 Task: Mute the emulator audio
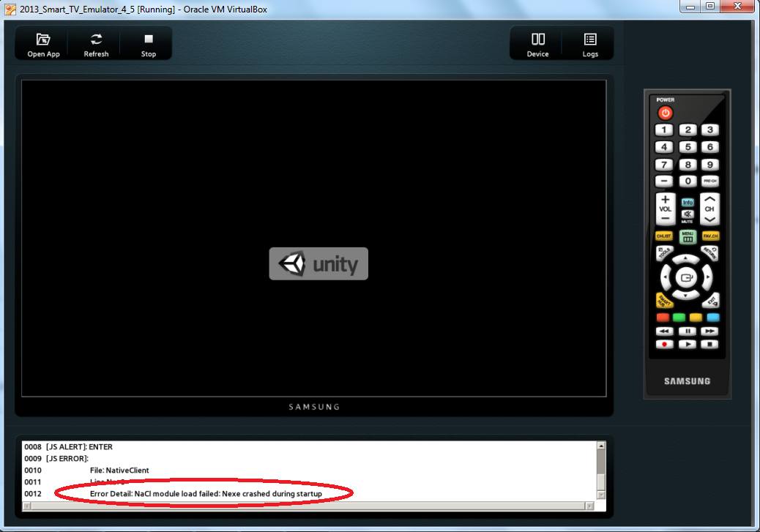tap(687, 213)
